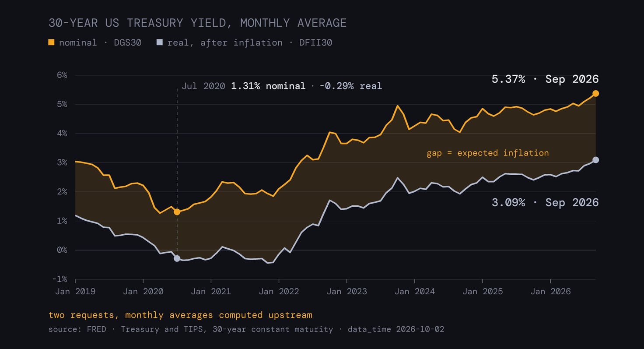Screen dimensions: 644x349
Task: Click the 5% y-axis label
Action: coord(62,104)
